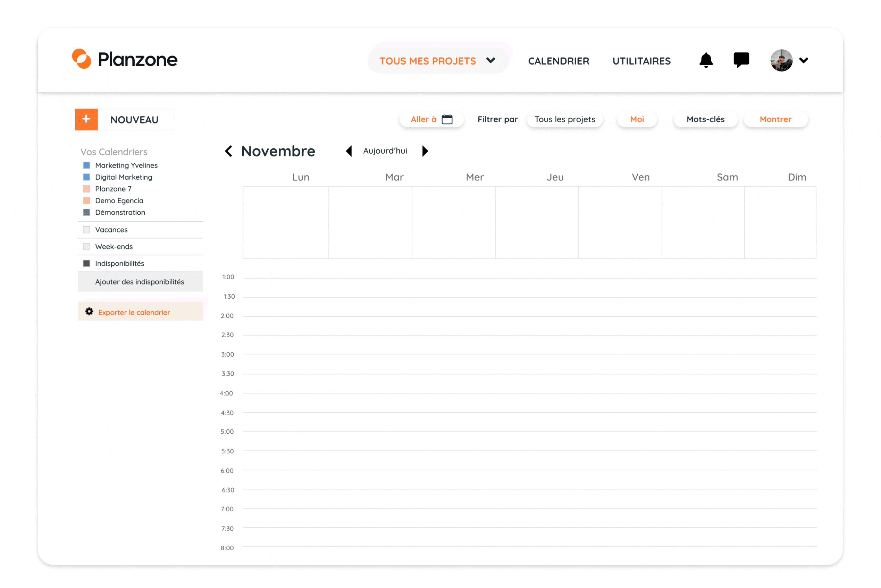Screen dimensions: 881x588
Task: Open the Utilitaires menu
Action: pos(641,61)
